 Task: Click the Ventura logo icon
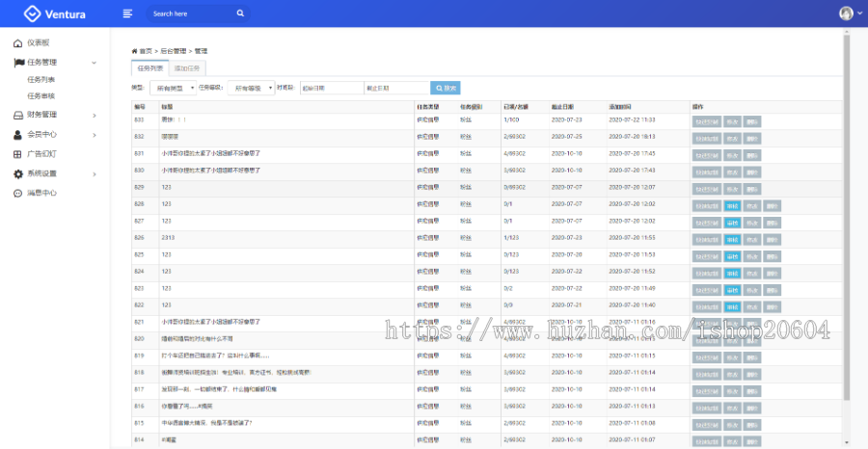coord(33,13)
